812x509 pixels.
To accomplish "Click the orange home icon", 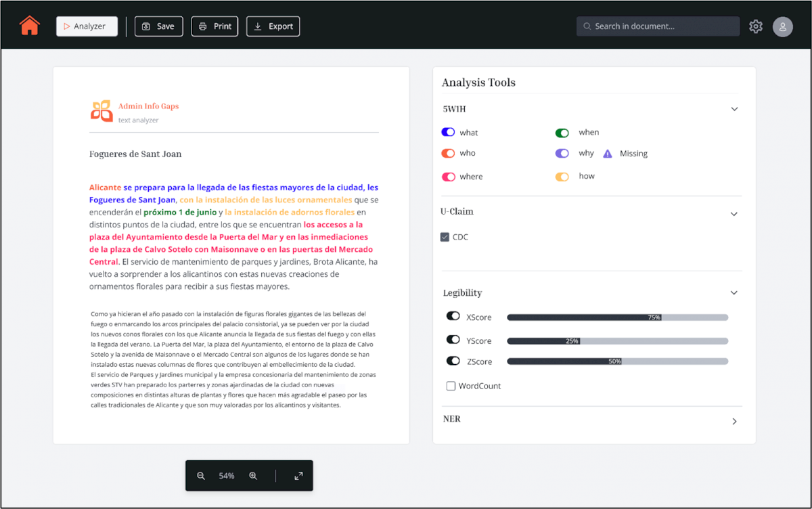I will coord(30,26).
